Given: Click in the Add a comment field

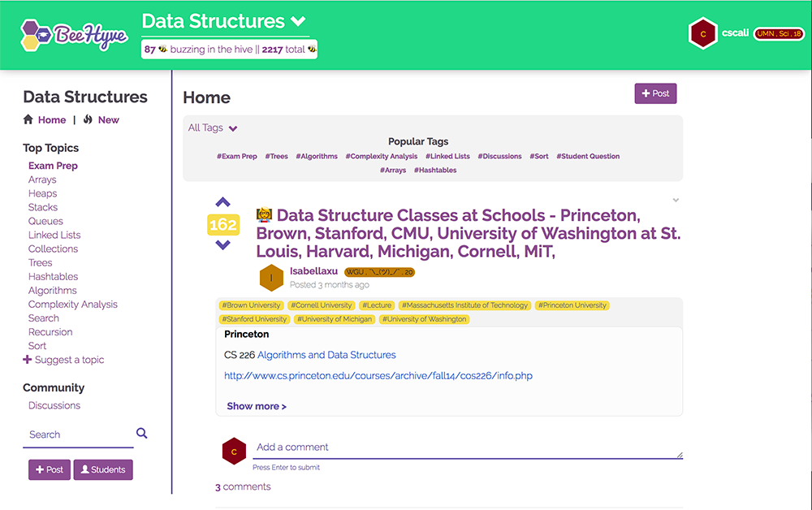Looking at the screenshot, I should point(467,447).
